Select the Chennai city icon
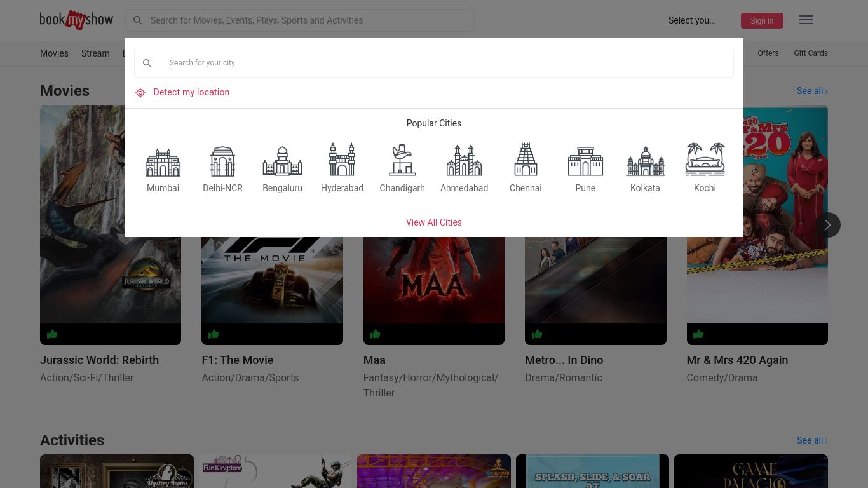The height and width of the screenshot is (488, 868). 526,159
